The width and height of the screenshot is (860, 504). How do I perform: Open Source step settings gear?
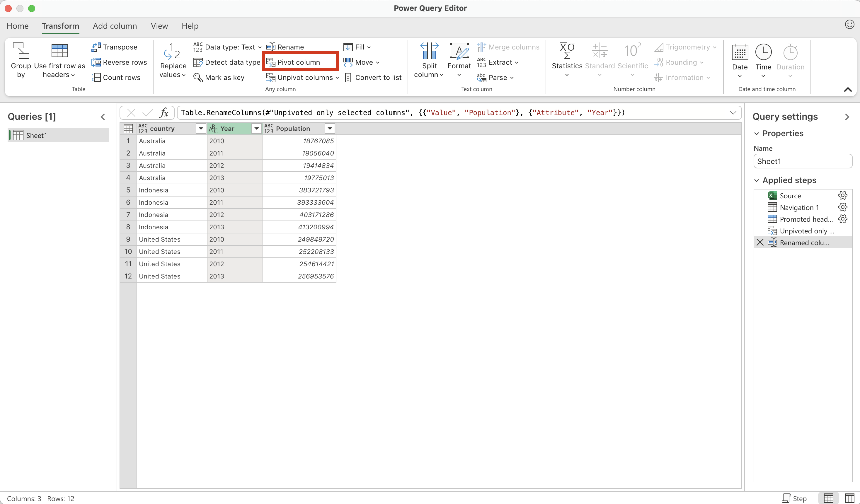click(x=842, y=195)
